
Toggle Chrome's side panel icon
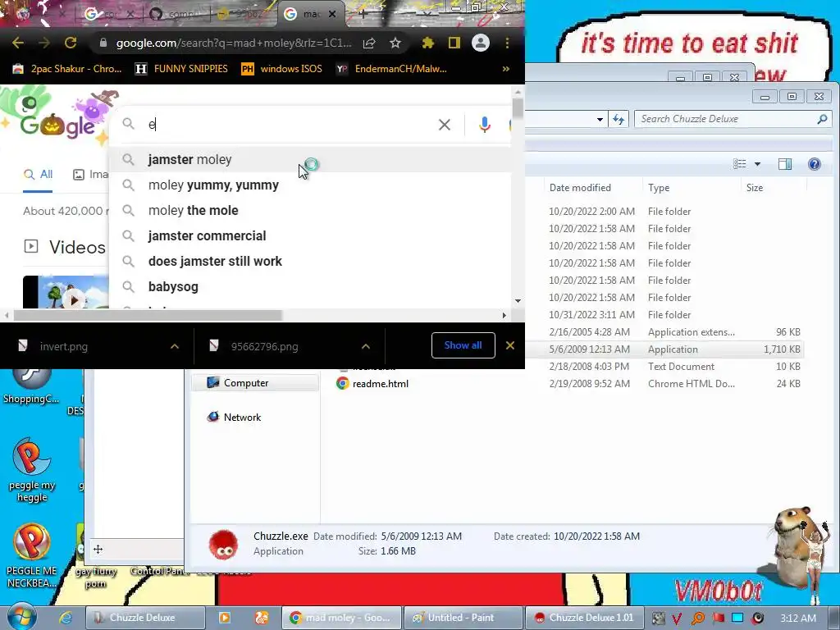click(x=454, y=43)
